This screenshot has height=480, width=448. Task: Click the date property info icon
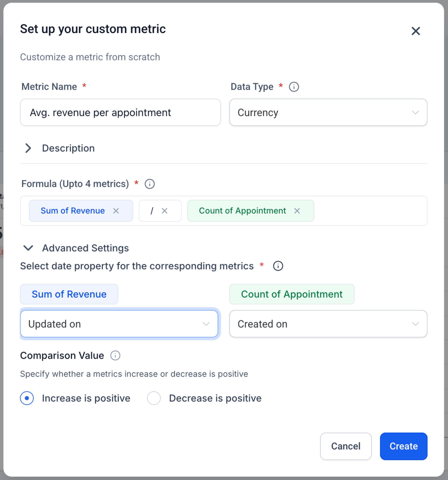tap(278, 266)
